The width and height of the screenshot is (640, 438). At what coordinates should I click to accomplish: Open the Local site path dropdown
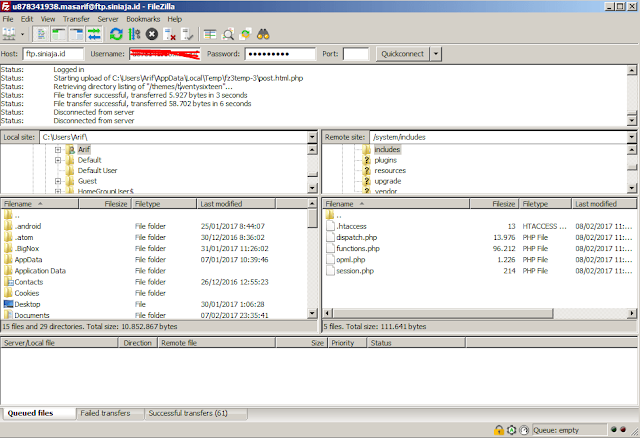coord(312,137)
